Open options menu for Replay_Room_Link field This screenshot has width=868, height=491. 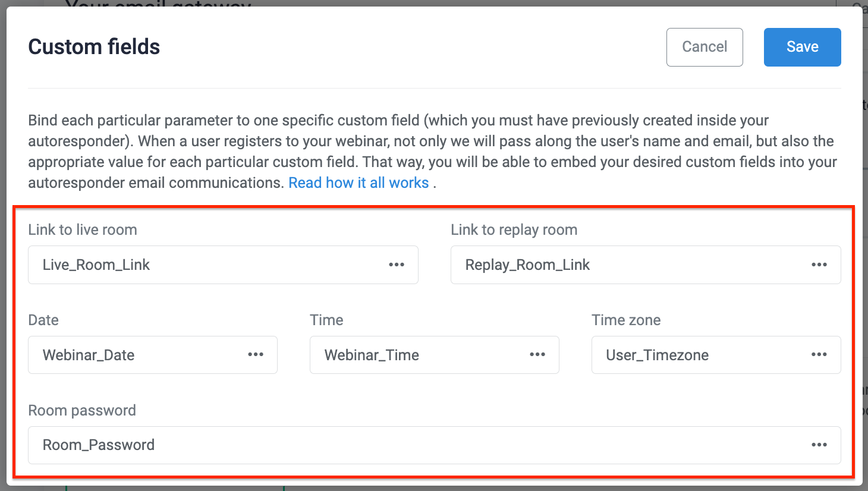819,265
